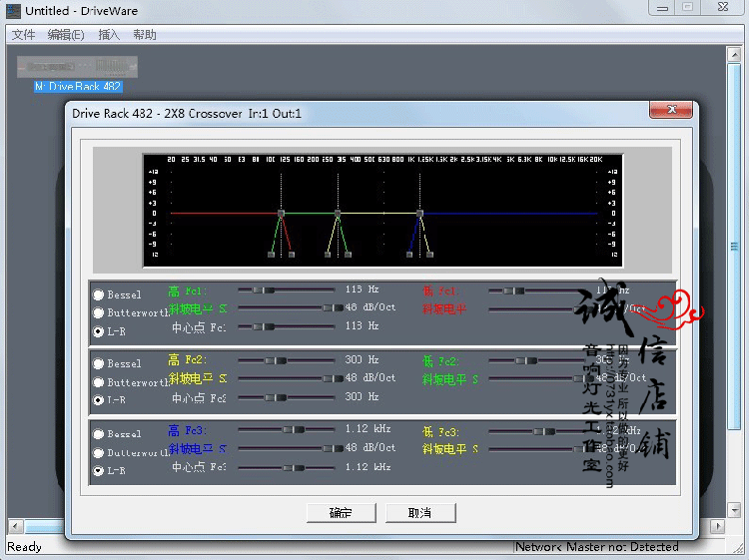Click main window vertical scrollbar down arrow

pyautogui.click(x=734, y=510)
